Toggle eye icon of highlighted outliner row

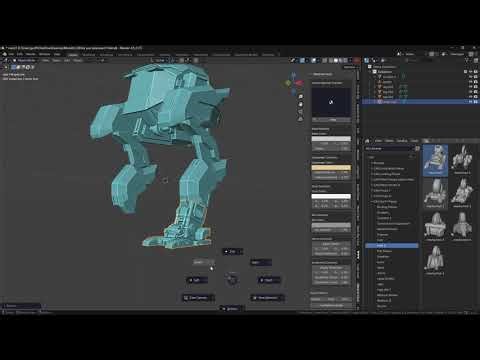point(471,102)
